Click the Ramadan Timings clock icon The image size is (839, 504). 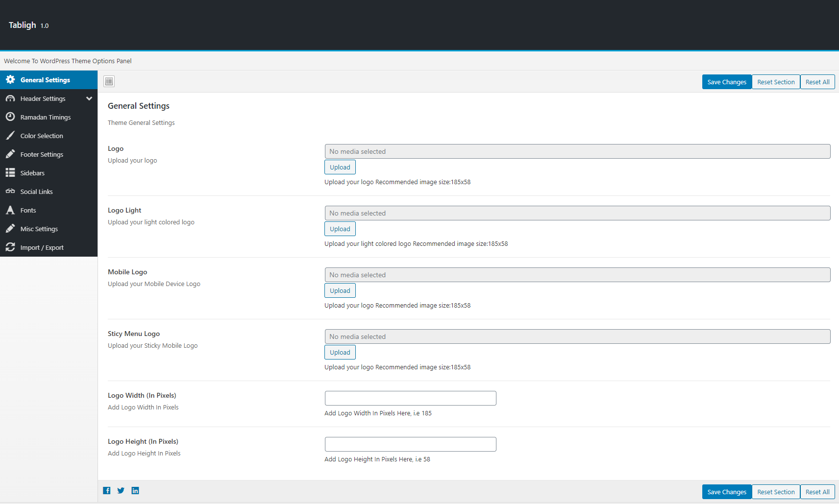click(10, 117)
